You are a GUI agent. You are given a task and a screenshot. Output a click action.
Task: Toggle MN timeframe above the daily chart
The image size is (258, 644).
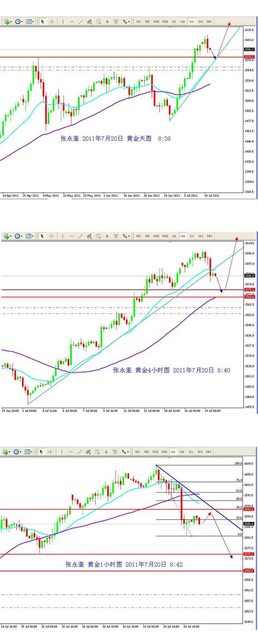(x=209, y=21)
